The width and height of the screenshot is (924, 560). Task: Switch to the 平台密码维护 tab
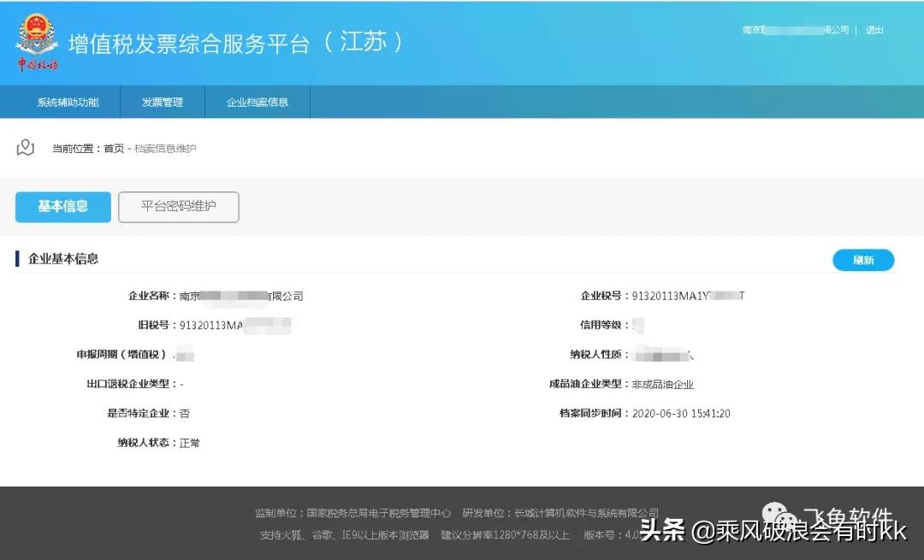pos(178,207)
